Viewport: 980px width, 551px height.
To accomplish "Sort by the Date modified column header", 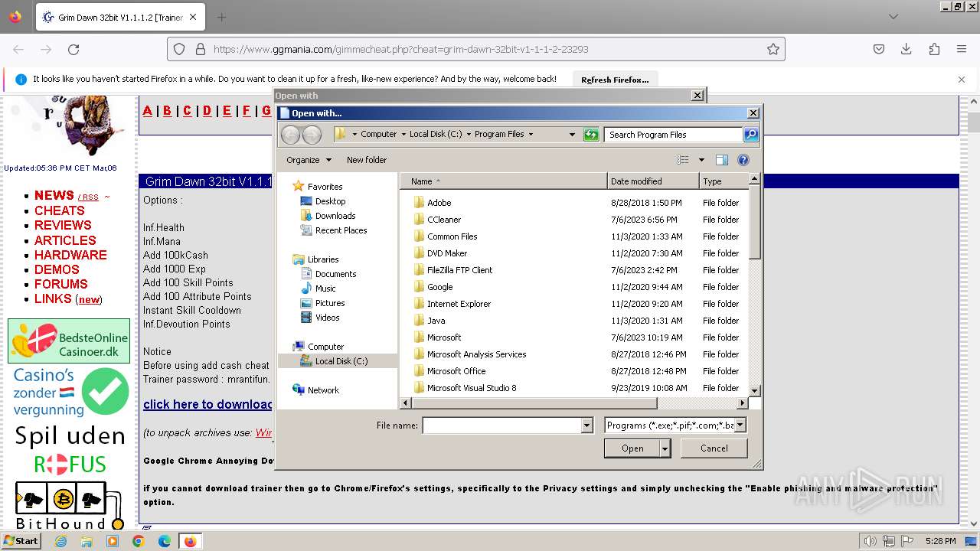I will 653,181.
